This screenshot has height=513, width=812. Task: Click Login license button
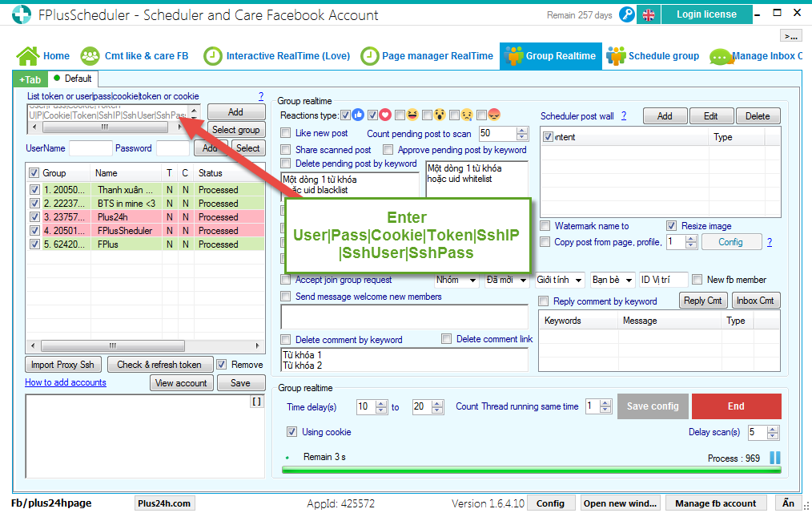click(x=706, y=14)
